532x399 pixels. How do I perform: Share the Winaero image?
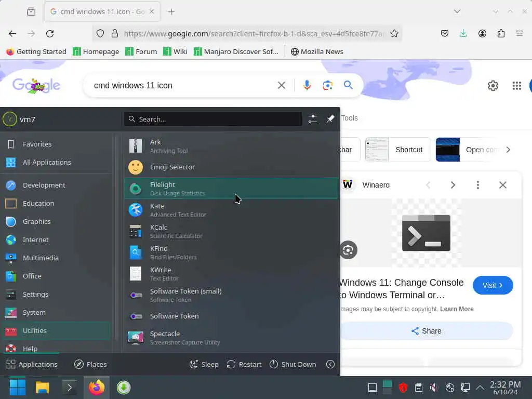pos(426,331)
